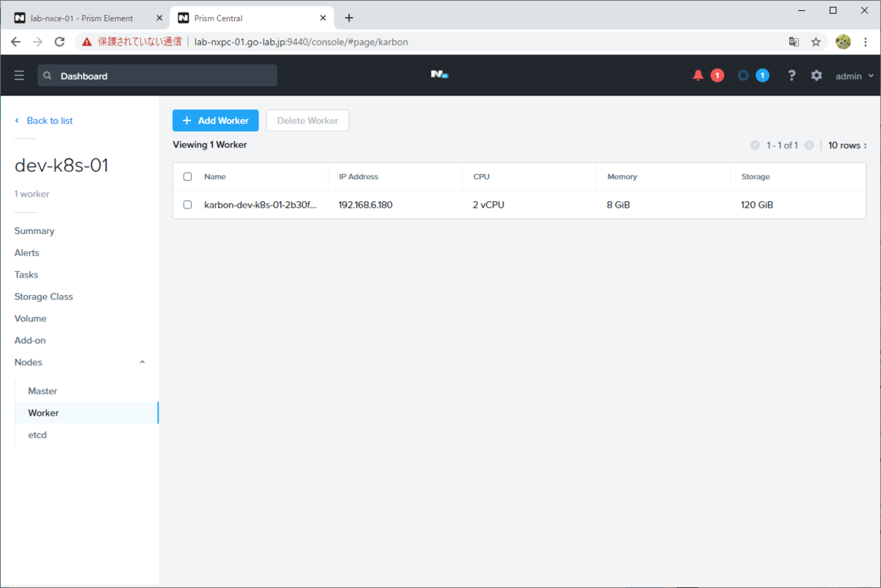881x588 pixels.
Task: Click the not-secure warning icon
Action: [x=87, y=42]
